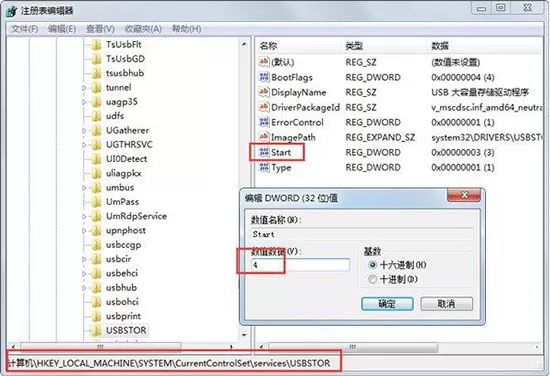Select the DriverPackageId value name

coord(306,107)
